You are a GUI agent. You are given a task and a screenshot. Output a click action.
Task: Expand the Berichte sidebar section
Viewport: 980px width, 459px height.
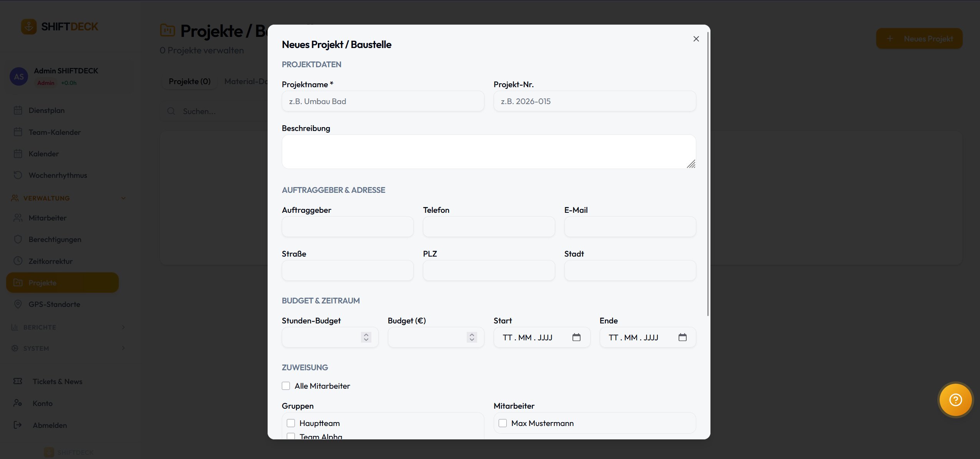coord(123,327)
